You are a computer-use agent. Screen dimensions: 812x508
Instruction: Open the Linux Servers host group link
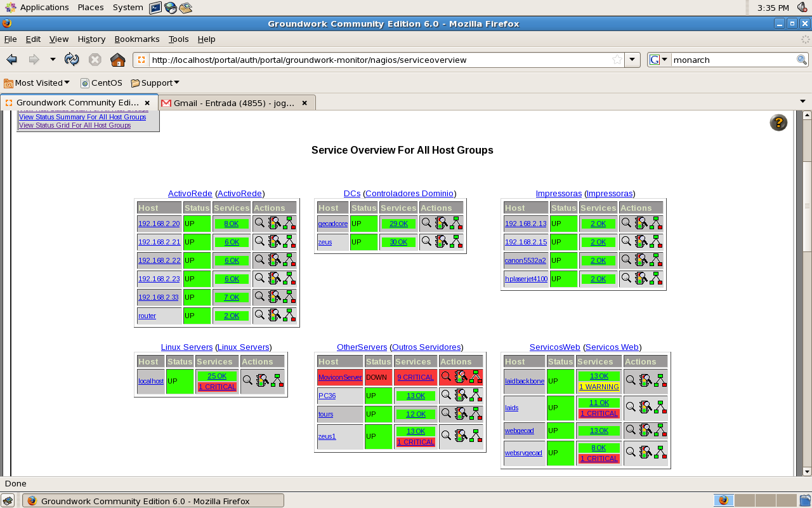(187, 347)
